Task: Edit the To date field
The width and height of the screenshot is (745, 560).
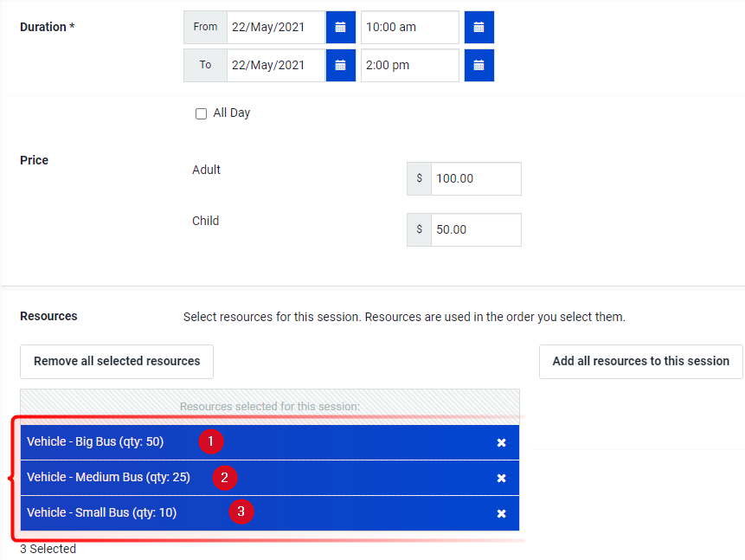Action: [276, 65]
